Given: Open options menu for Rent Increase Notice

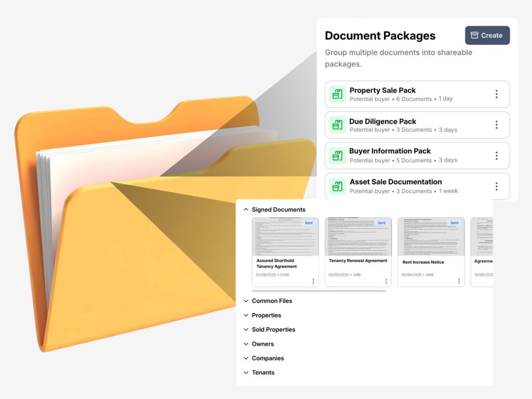Looking at the screenshot, I should point(459,281).
